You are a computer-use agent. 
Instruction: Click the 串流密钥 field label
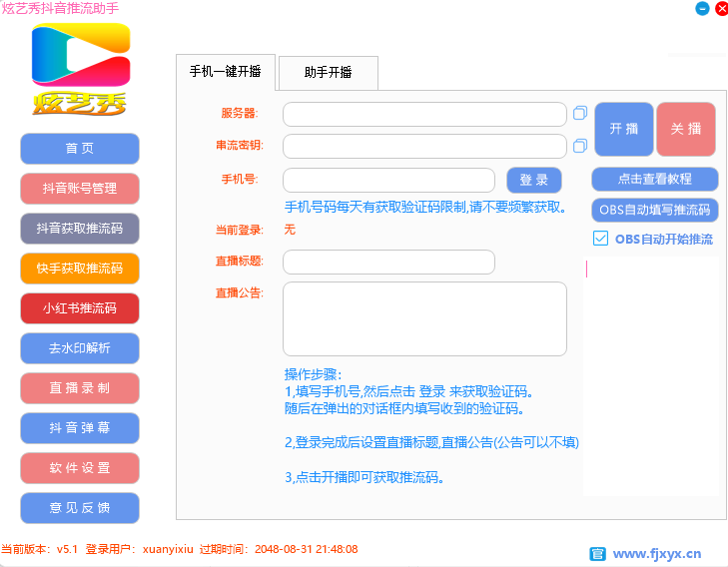240,145
